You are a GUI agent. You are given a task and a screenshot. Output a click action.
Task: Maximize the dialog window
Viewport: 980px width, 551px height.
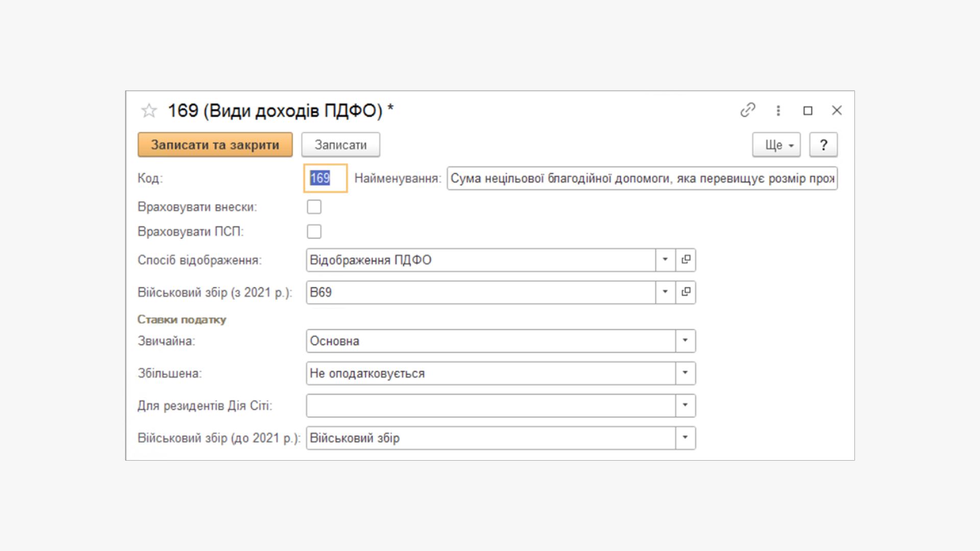pyautogui.click(x=807, y=110)
